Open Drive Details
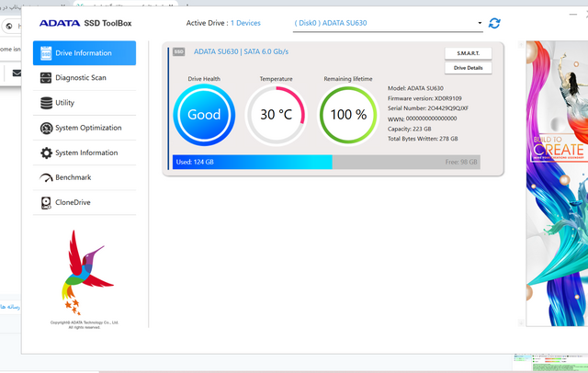Viewport: 588px width, 373px height. coord(468,68)
